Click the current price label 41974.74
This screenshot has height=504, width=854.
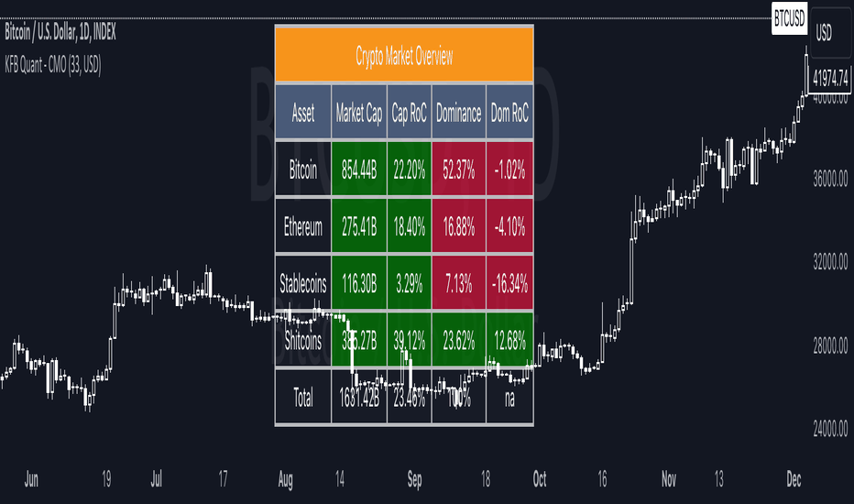[x=830, y=79]
